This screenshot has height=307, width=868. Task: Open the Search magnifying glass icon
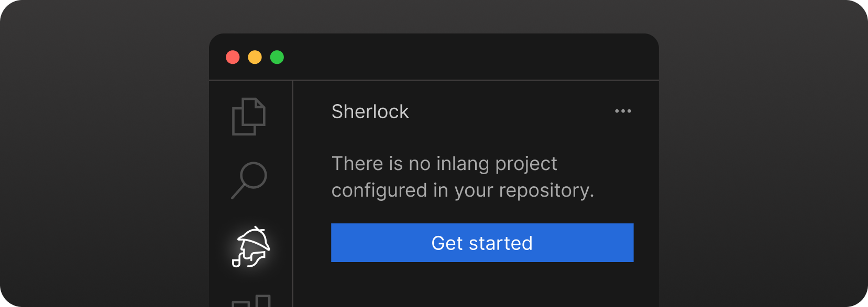[249, 180]
